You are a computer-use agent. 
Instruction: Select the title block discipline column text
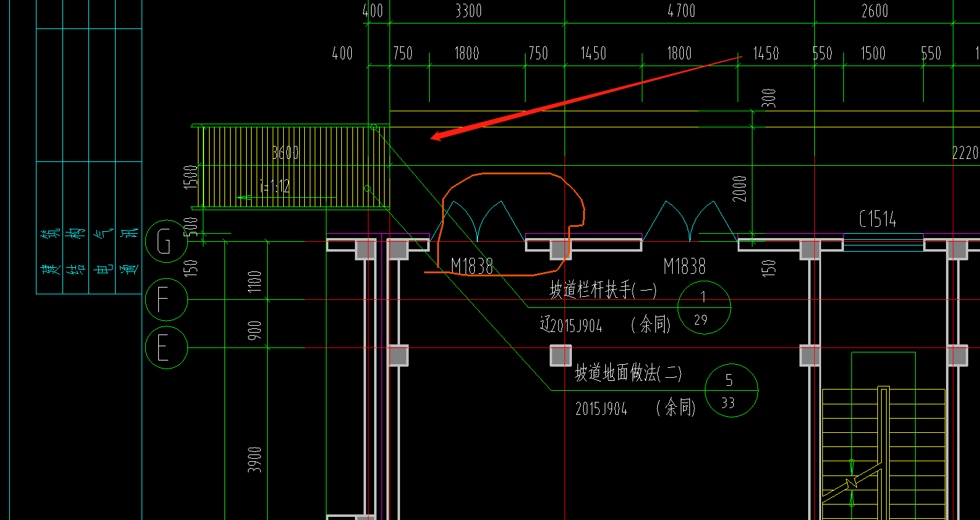(89, 252)
